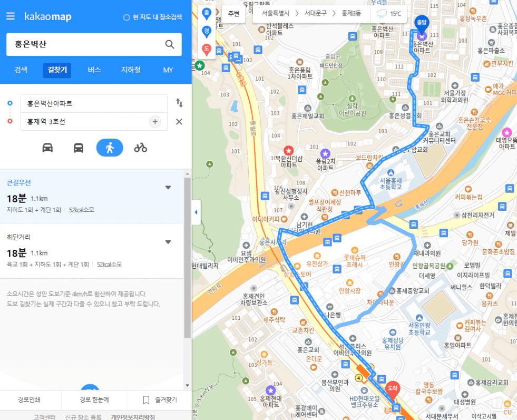
Task: Select the 최단거리 18분 route
Action: (92, 251)
